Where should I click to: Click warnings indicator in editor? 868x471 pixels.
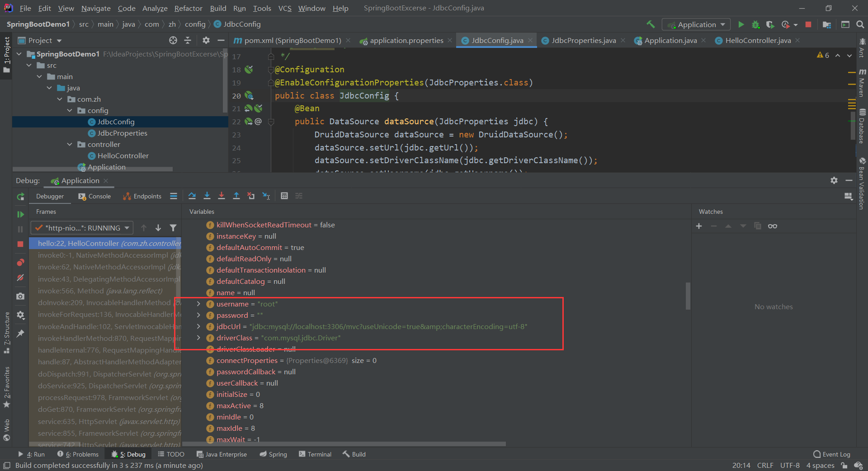coord(823,55)
